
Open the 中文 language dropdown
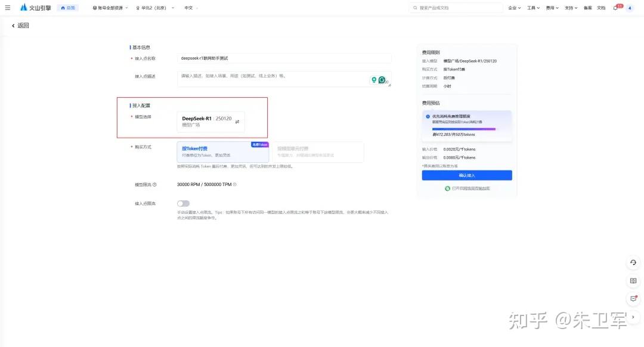[x=191, y=8]
